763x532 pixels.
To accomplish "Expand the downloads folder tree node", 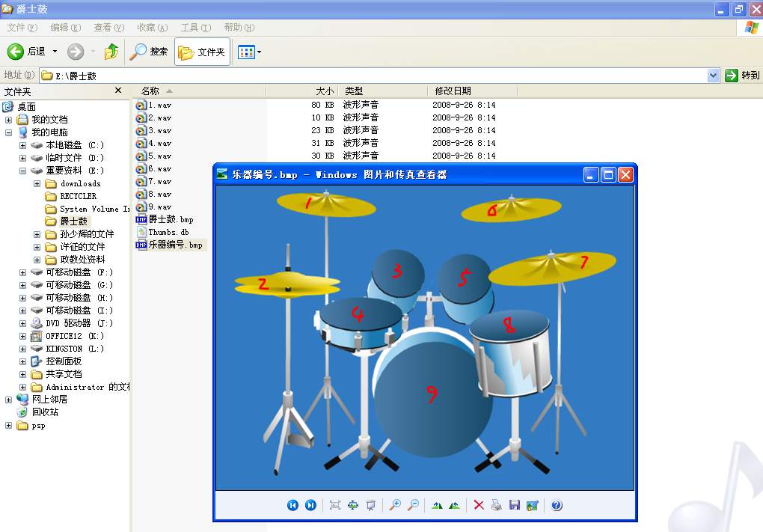I will click(37, 183).
